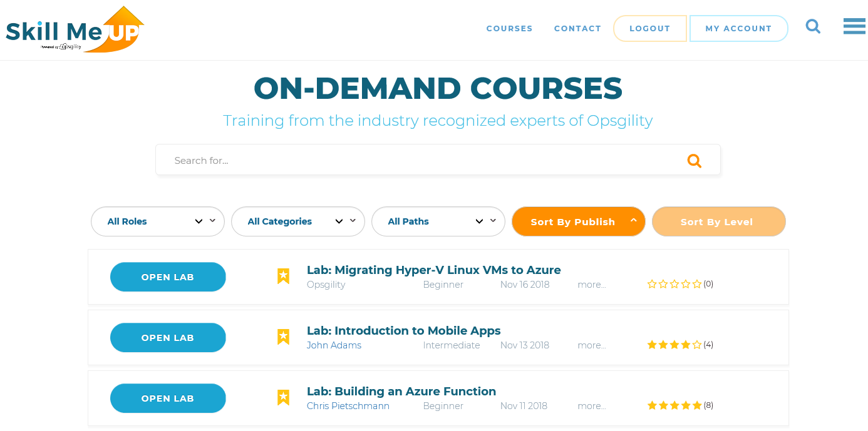Expand the All Categories dropdown
This screenshot has height=431, width=868.
coord(298,221)
